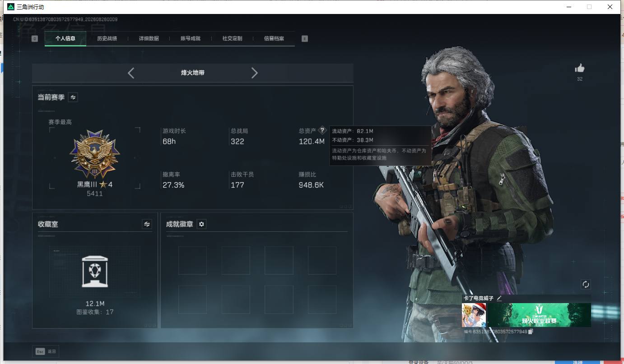Click the 三角洲行动 logo in the title bar
The height and width of the screenshot is (364, 624).
pyautogui.click(x=11, y=7)
